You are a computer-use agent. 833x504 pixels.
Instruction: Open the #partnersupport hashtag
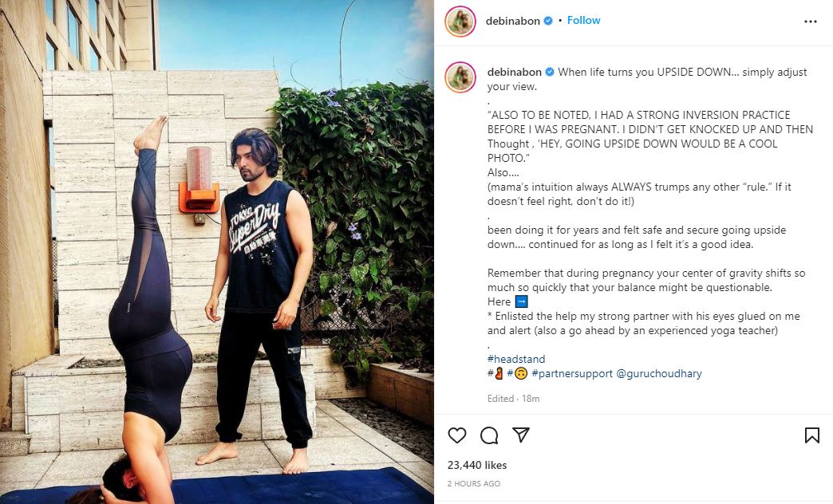pyautogui.click(x=571, y=373)
